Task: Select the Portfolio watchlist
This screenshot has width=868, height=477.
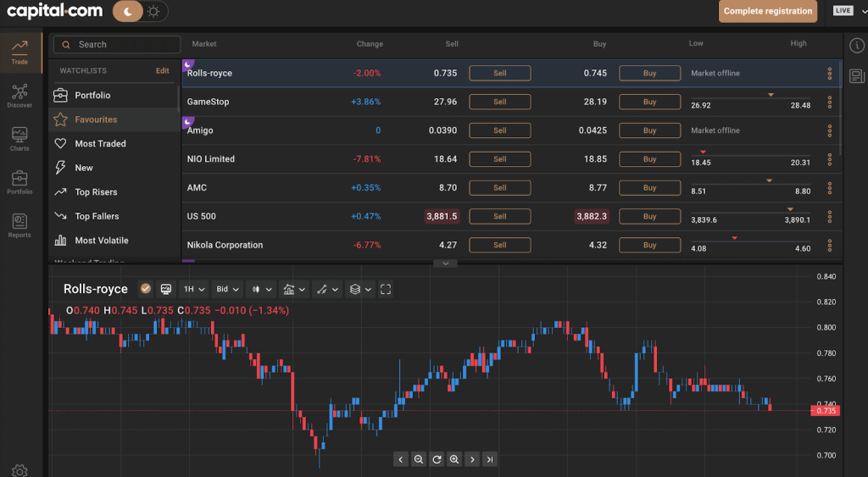Action: [115, 95]
